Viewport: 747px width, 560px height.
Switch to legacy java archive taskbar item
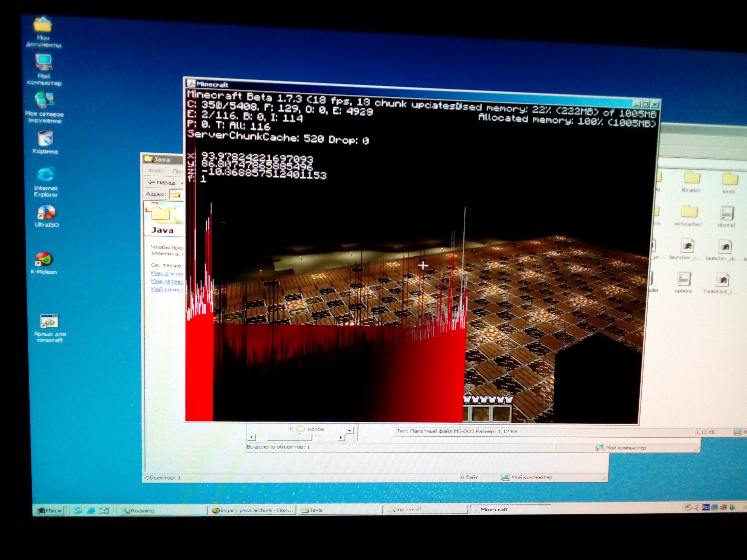tap(253, 510)
